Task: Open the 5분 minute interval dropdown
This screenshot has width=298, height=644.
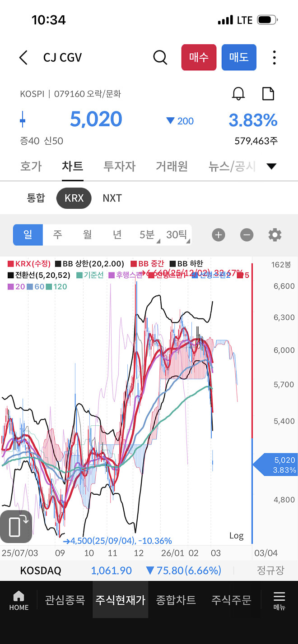Action: click(147, 235)
